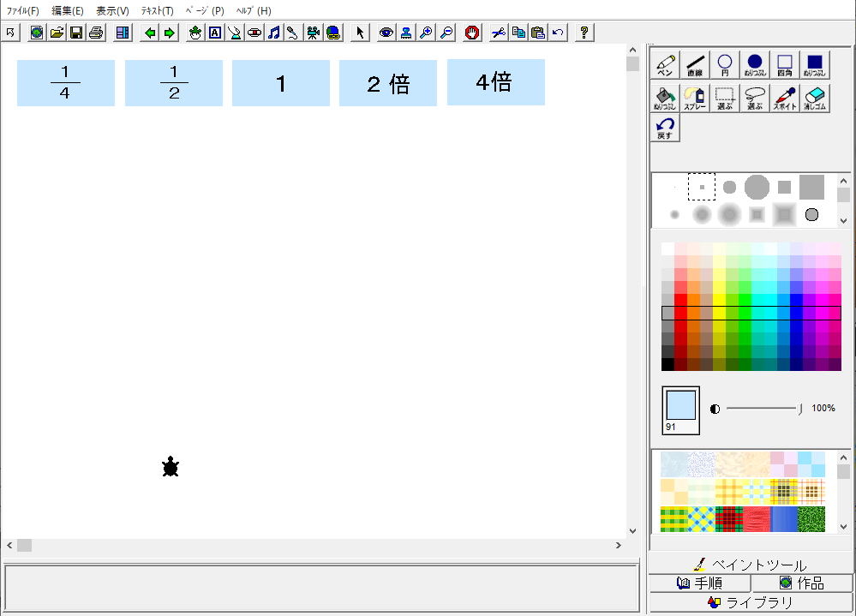Click the red stop hand icon
The height and width of the screenshot is (616, 856).
coord(472,33)
